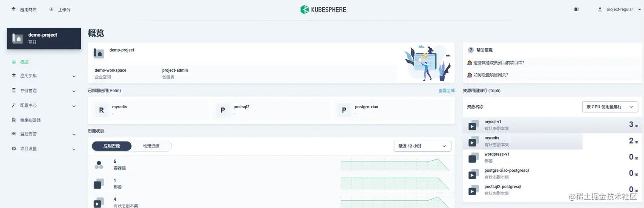This screenshot has height=208, width=644.
Task: Open the App Store (应用商店) icon
Action: tap(14, 9)
